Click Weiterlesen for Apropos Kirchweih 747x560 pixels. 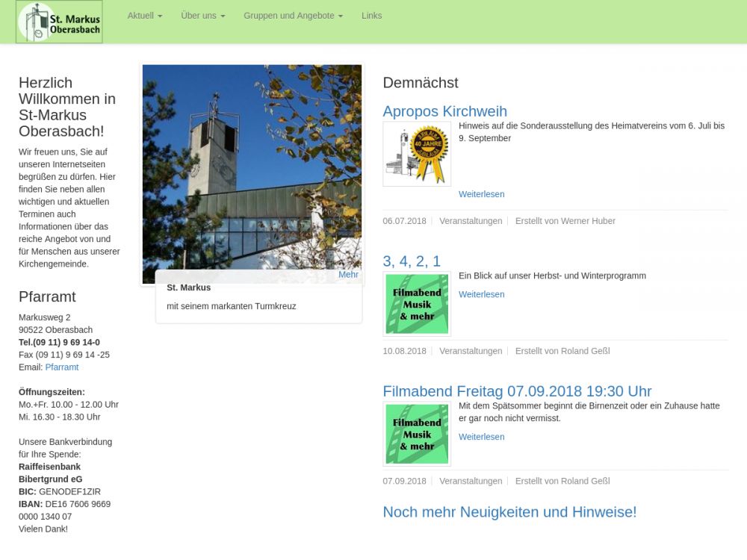click(x=481, y=194)
